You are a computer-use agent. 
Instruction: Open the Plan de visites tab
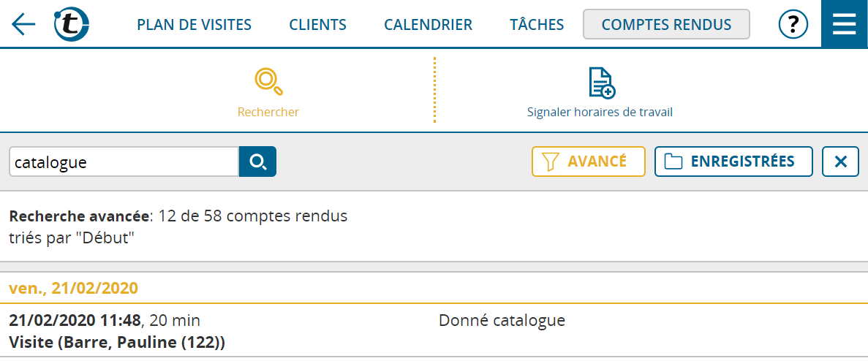(194, 25)
